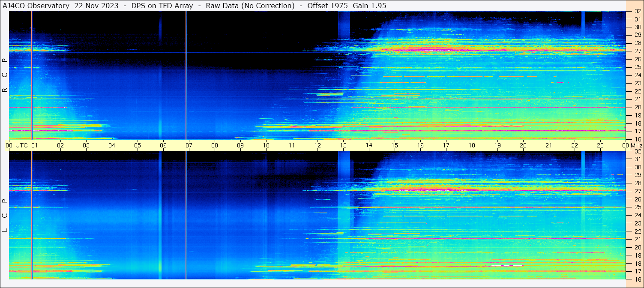Click the RCP vertical panel label
The image size is (644, 288).
(x=5, y=75)
